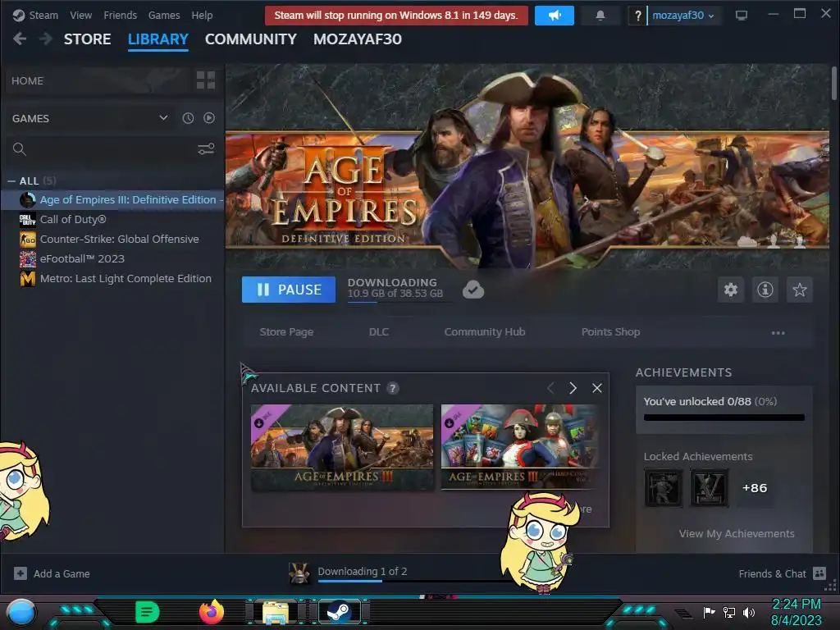Click the Steam taskbar icon
840x630 pixels.
pos(339,612)
